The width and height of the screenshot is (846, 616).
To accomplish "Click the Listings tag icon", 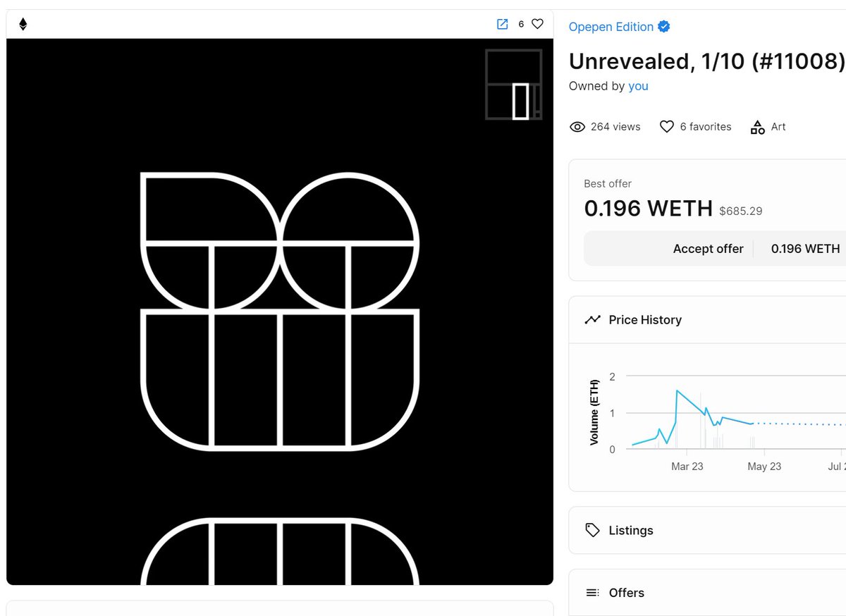I will click(x=592, y=530).
